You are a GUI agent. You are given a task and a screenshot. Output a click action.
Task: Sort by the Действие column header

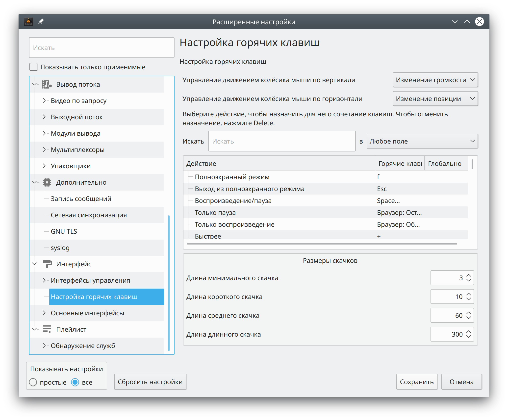coord(279,164)
